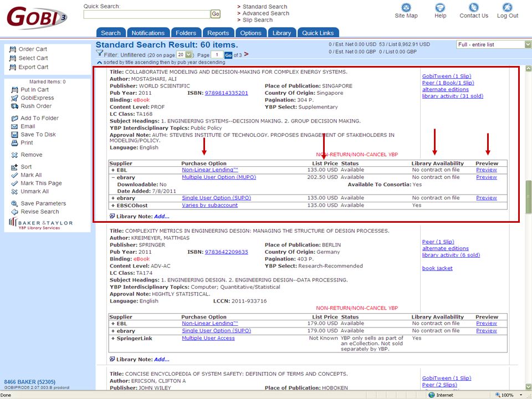Click the Rush Order truck icon

click(x=14, y=106)
